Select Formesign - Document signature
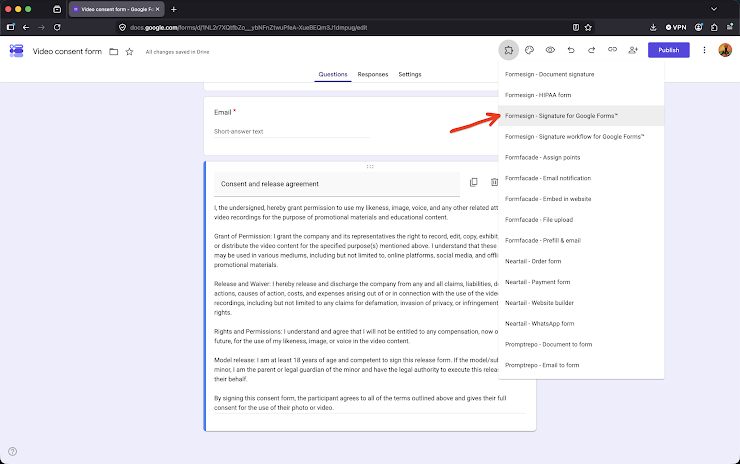 [x=581, y=75]
